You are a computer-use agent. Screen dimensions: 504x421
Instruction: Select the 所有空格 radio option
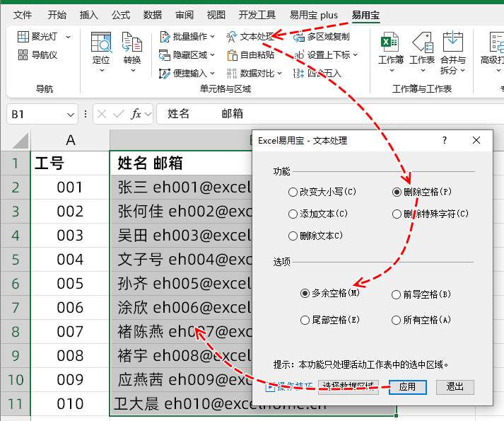[396, 321]
